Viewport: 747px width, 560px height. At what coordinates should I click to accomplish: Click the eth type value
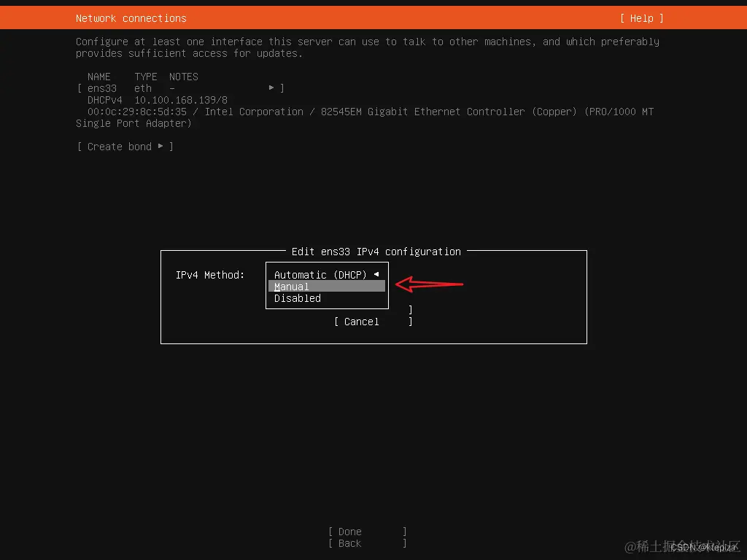[143, 88]
